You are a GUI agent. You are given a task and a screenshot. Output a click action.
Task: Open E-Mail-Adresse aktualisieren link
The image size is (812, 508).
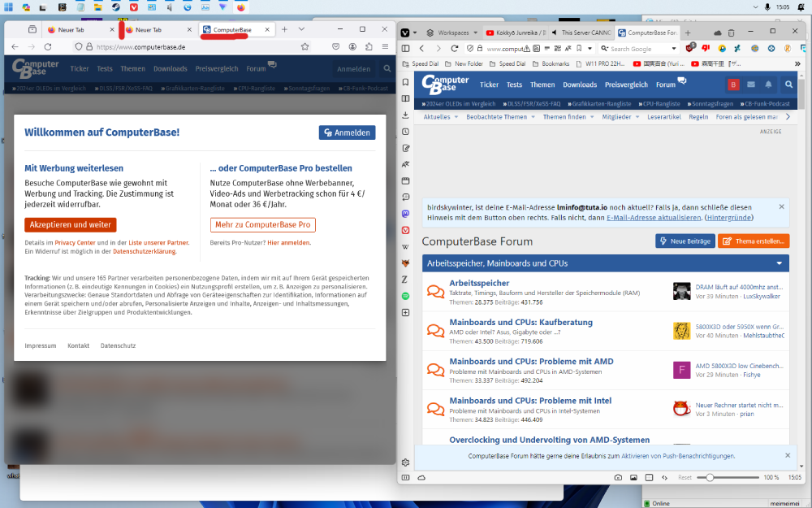pyautogui.click(x=654, y=218)
